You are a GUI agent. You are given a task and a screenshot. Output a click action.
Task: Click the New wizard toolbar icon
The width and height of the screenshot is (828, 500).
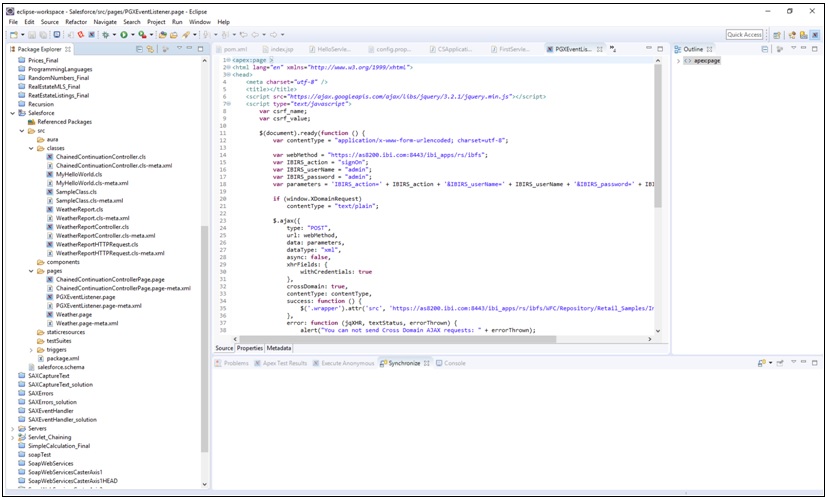coord(14,35)
